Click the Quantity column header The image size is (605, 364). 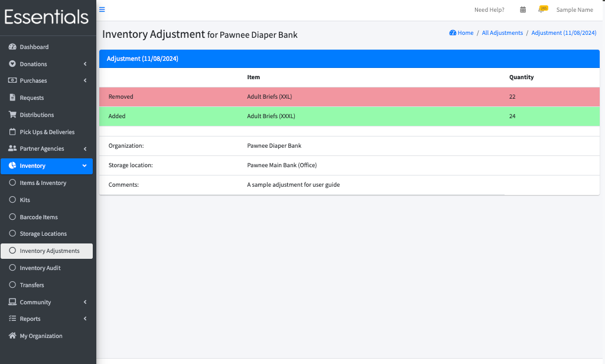521,77
